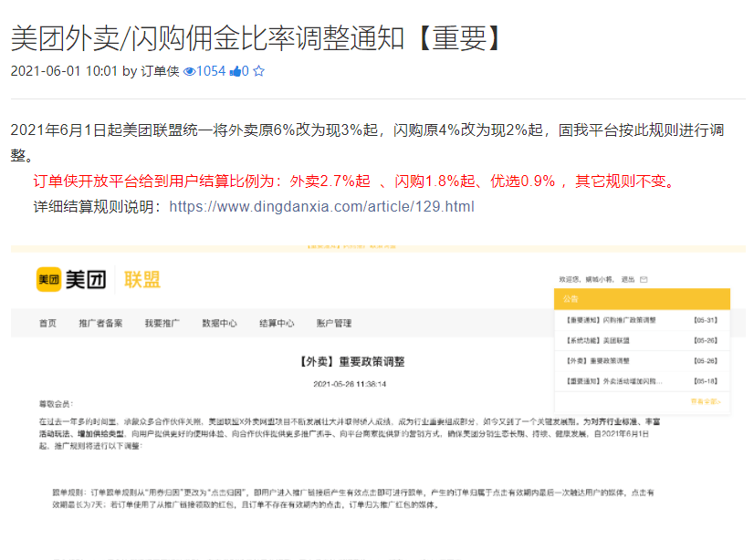The width and height of the screenshot is (754, 560).
Task: Click the red settlement ratio text line
Action: click(x=355, y=181)
